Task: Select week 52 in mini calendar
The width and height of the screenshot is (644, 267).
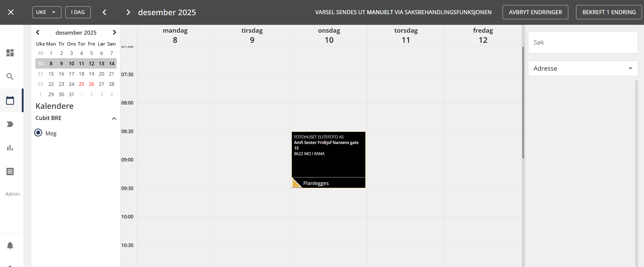Action: [41, 84]
